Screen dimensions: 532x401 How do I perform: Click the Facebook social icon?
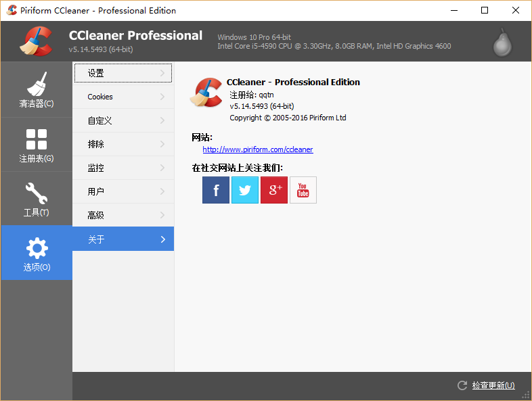click(216, 190)
